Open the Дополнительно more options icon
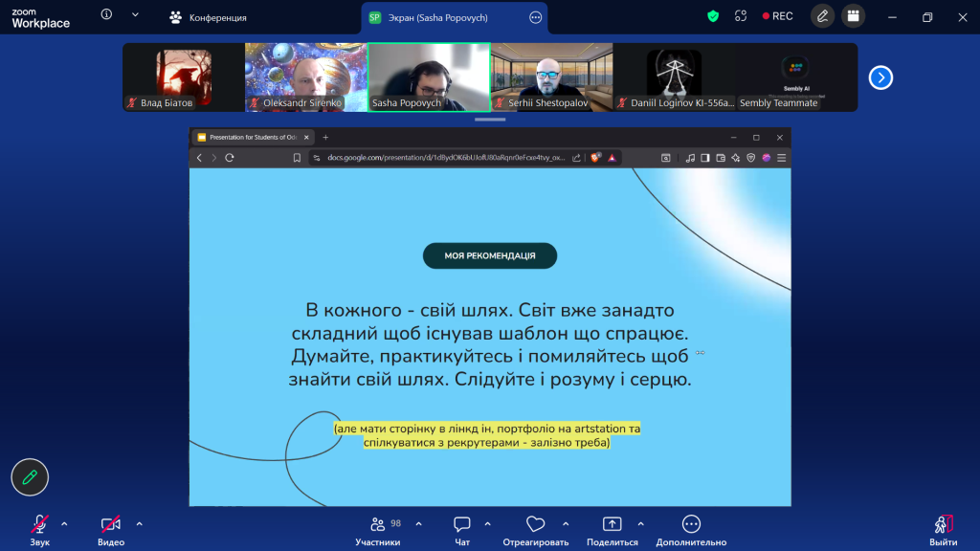The width and height of the screenshot is (980, 551). 691,524
